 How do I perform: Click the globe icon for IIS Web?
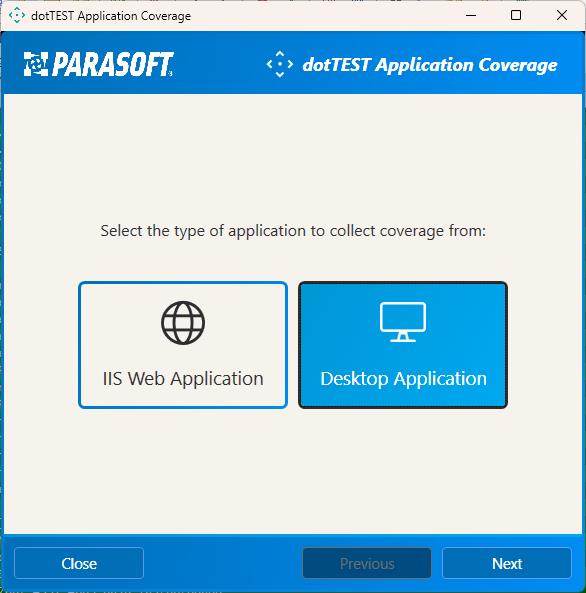coord(183,323)
